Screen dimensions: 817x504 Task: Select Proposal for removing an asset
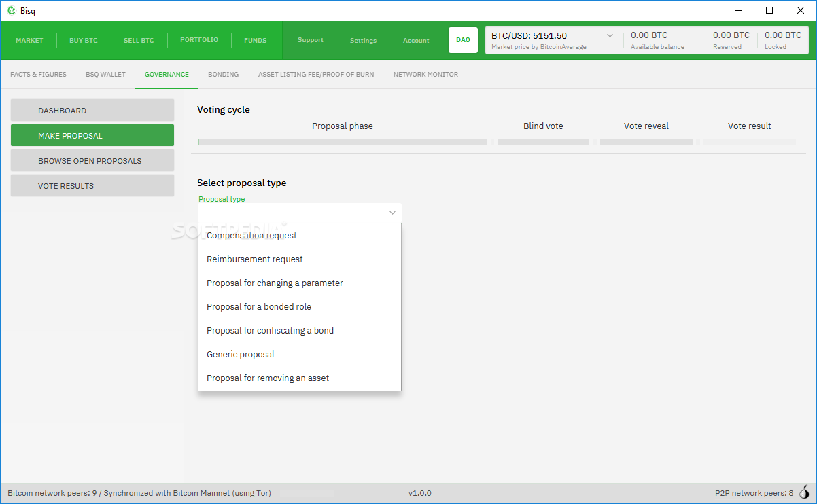300,378
